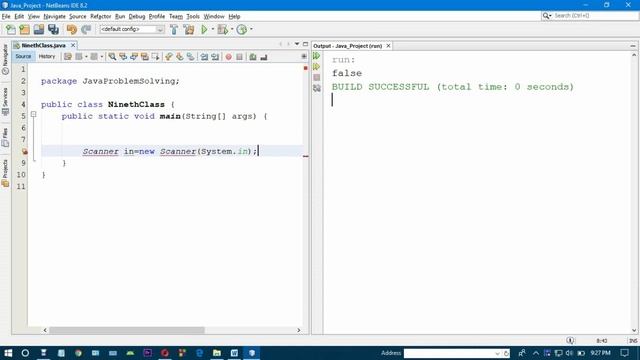Open the Tools menu
The image size is (640, 360).
[193, 17]
